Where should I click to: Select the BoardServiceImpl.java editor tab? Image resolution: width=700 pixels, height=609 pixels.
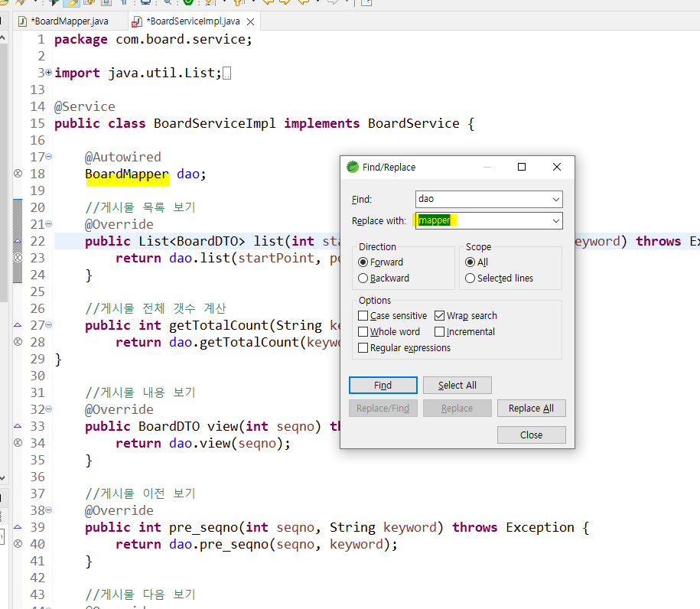point(193,21)
